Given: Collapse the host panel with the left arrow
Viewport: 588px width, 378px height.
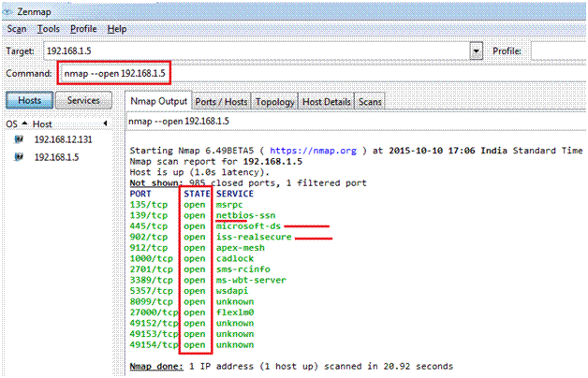Looking at the screenshot, I should pyautogui.click(x=106, y=124).
